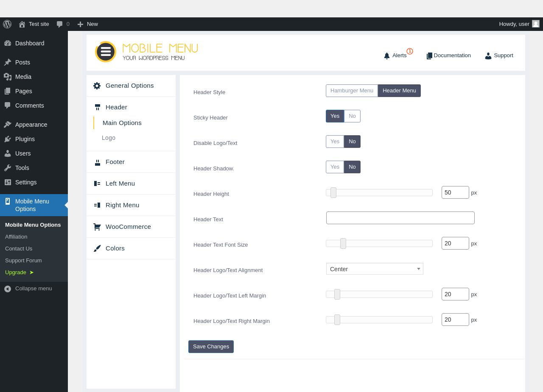Viewport: 543px width, 392px height.
Task: Select Header Menu header style
Action: pos(399,91)
